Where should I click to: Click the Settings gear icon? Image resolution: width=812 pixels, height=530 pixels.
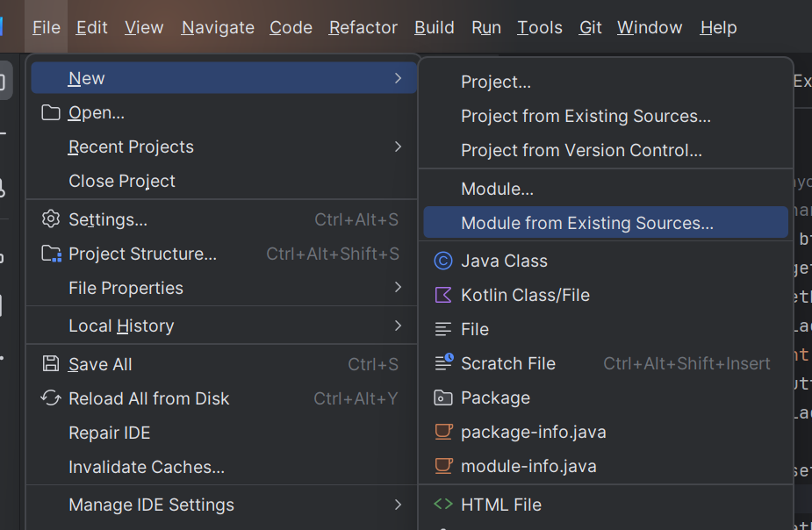tap(51, 219)
